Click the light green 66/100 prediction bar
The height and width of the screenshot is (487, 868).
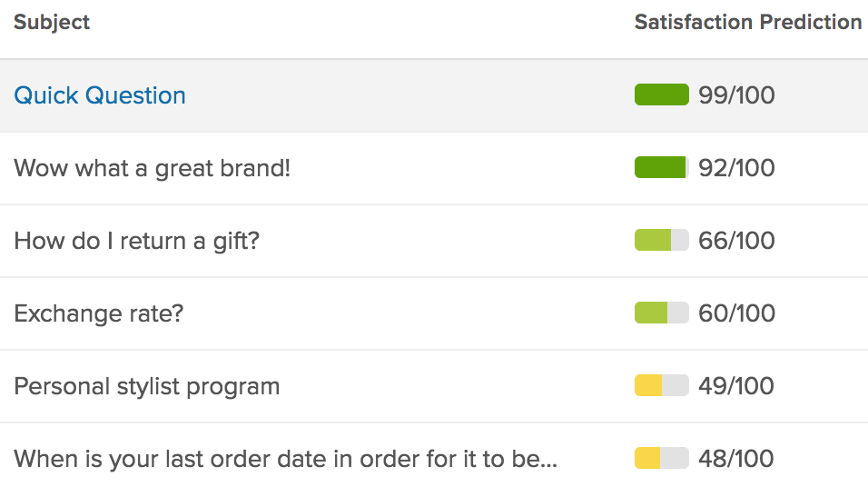(661, 241)
